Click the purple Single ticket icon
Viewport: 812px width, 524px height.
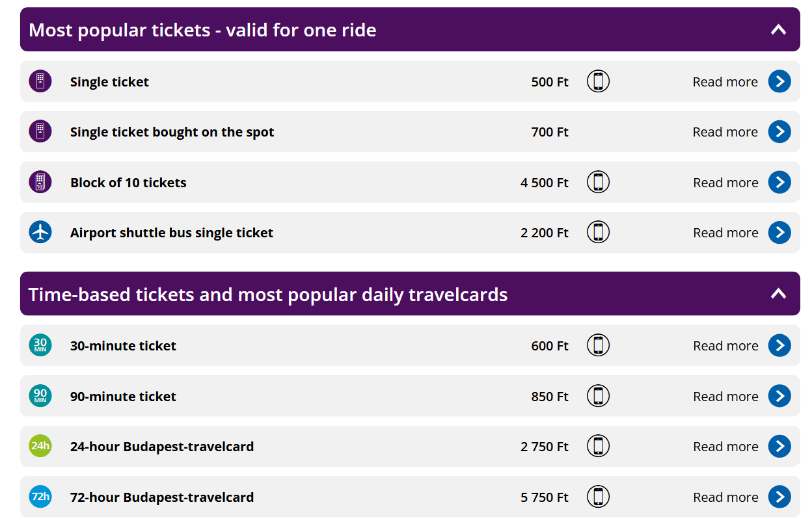40,81
